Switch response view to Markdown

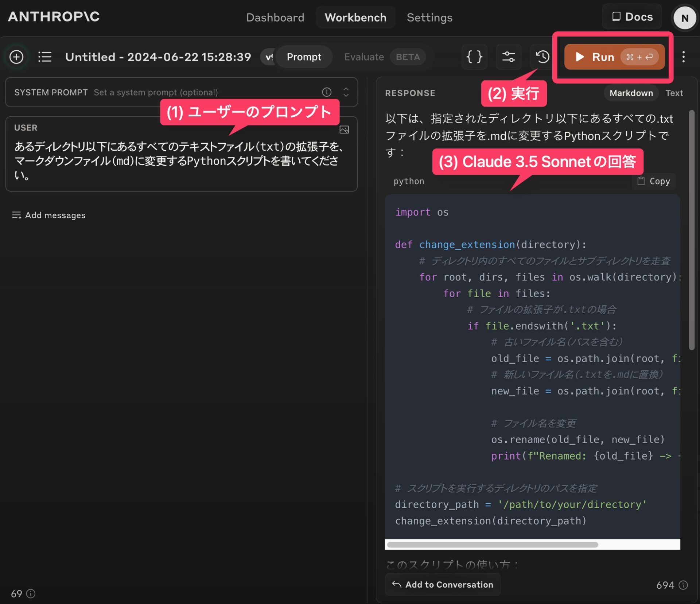click(631, 93)
